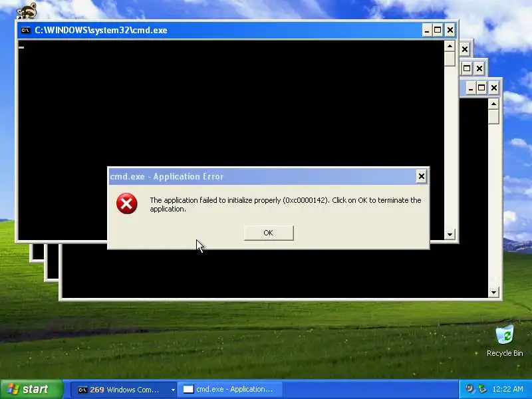The image size is (532, 399).
Task: Maximize the third cmd window behind
Action: tap(467, 68)
